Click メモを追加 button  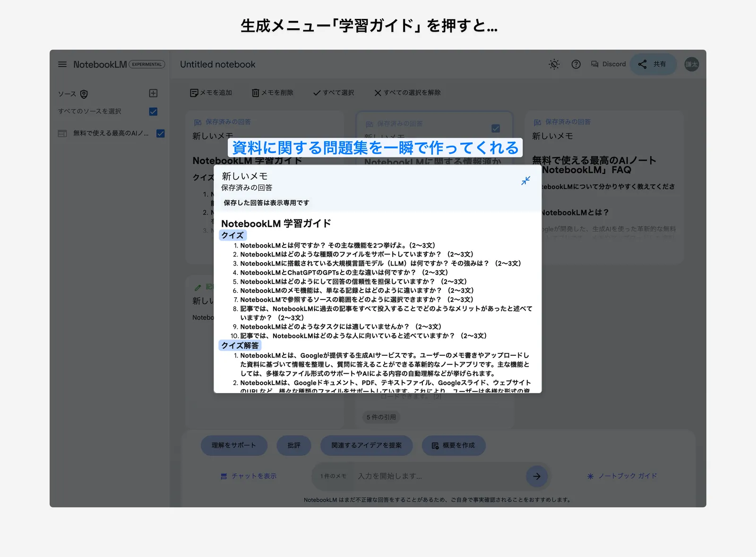tap(211, 93)
